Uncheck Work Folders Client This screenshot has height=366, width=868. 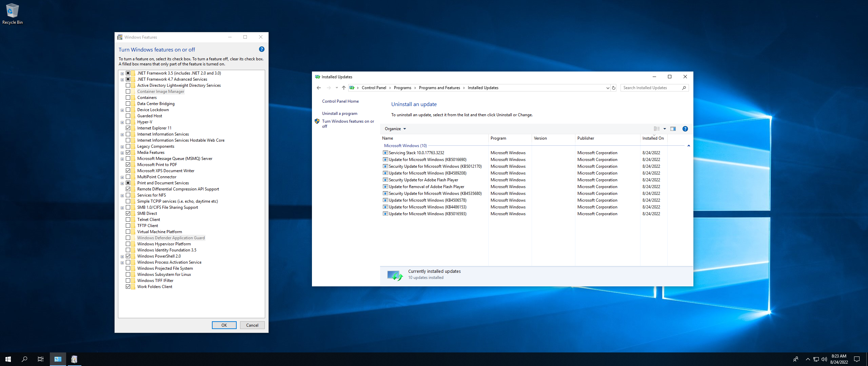click(128, 287)
